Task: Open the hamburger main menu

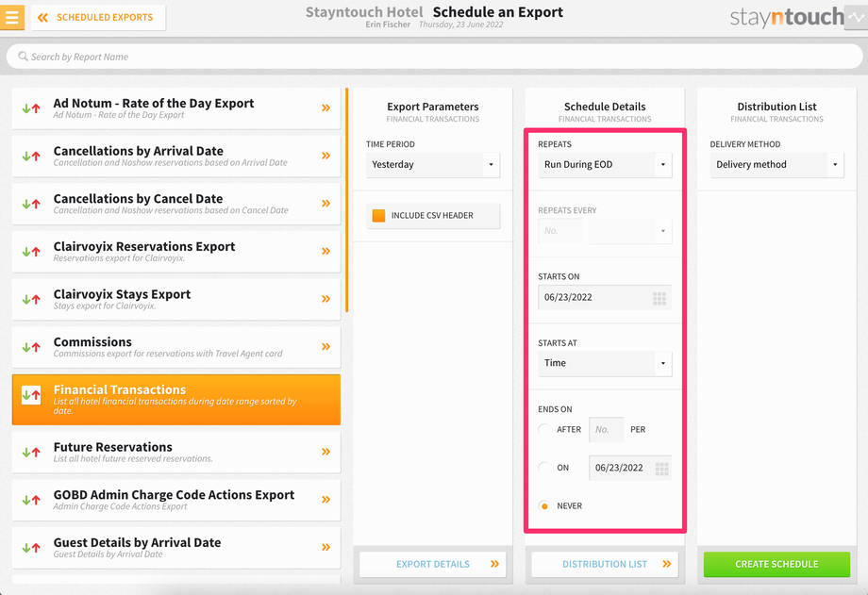Action: click(x=12, y=17)
